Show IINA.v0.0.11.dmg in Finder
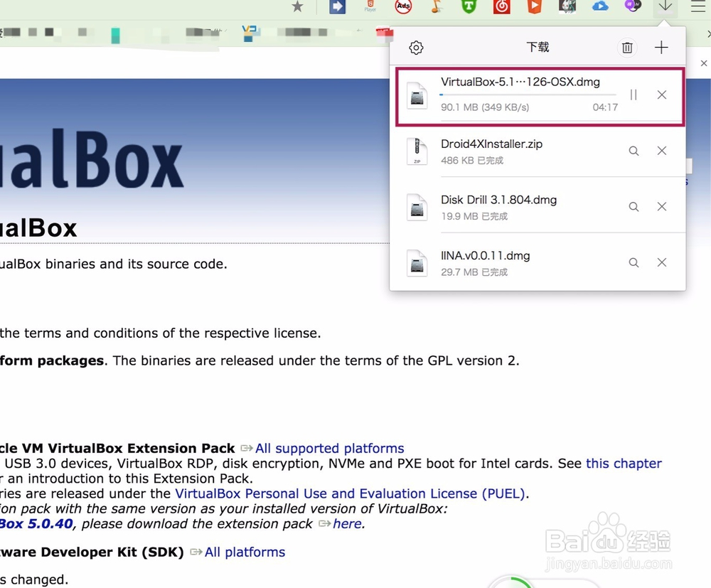This screenshot has height=588, width=711. point(634,262)
